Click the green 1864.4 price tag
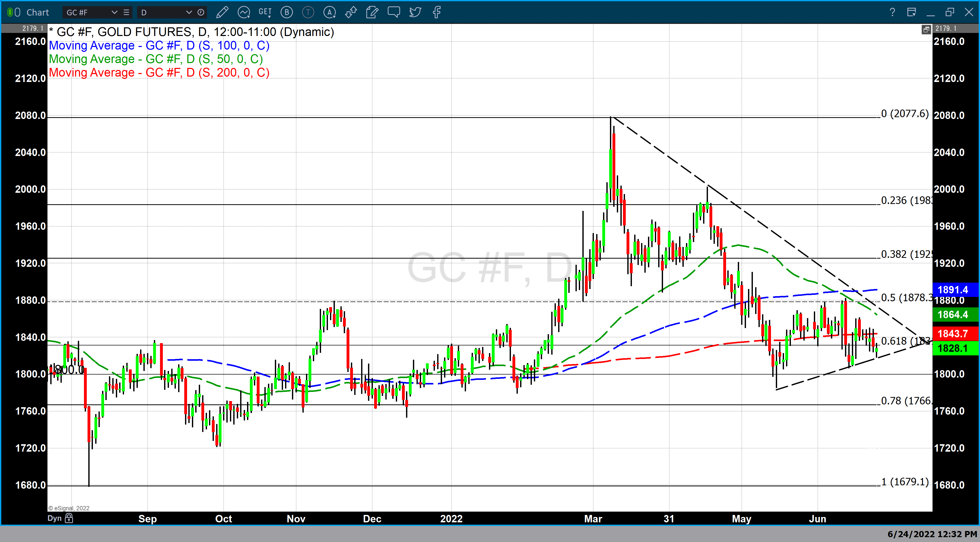This screenshot has height=542, width=980. [x=955, y=314]
